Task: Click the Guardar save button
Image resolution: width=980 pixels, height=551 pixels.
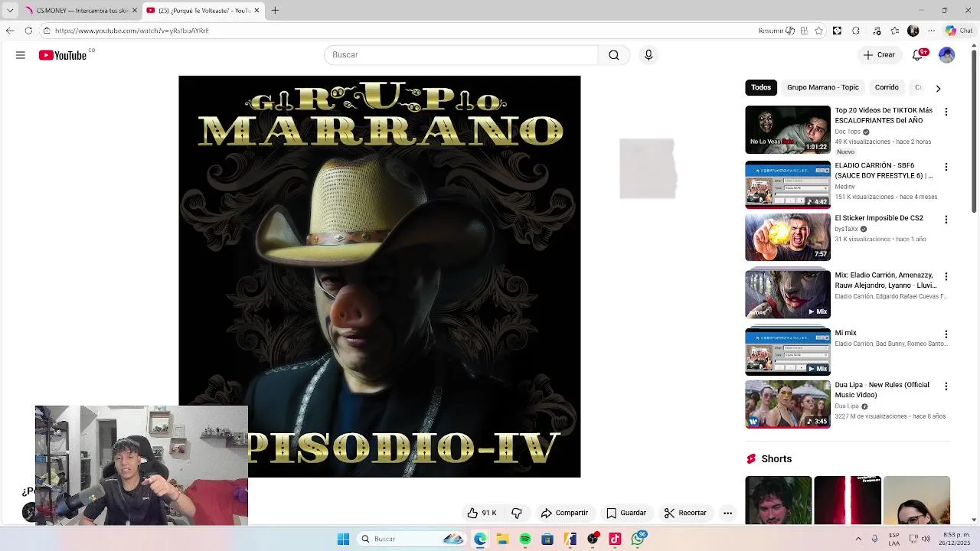Action: (626, 513)
